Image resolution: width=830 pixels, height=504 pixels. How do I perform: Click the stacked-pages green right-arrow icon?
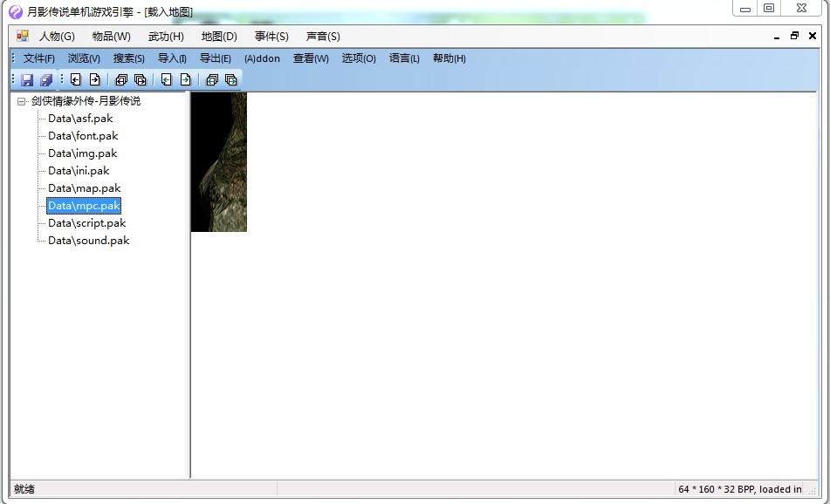tap(230, 80)
